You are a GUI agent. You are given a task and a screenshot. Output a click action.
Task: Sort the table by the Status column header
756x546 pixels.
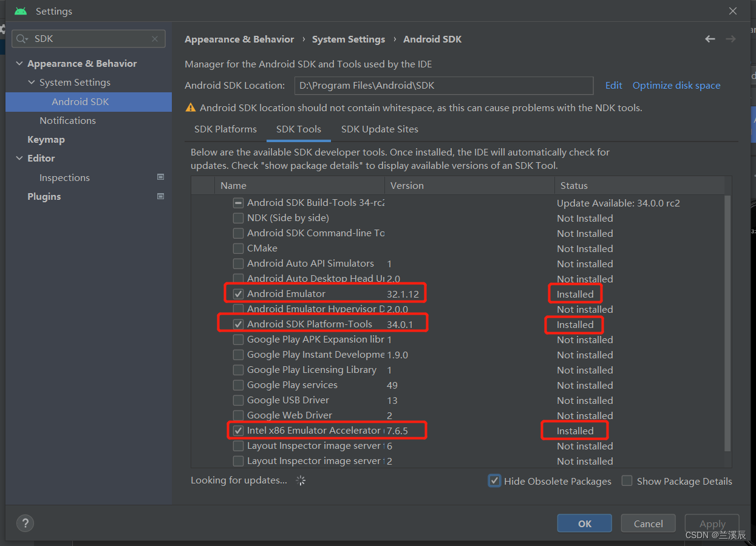pyautogui.click(x=639, y=185)
